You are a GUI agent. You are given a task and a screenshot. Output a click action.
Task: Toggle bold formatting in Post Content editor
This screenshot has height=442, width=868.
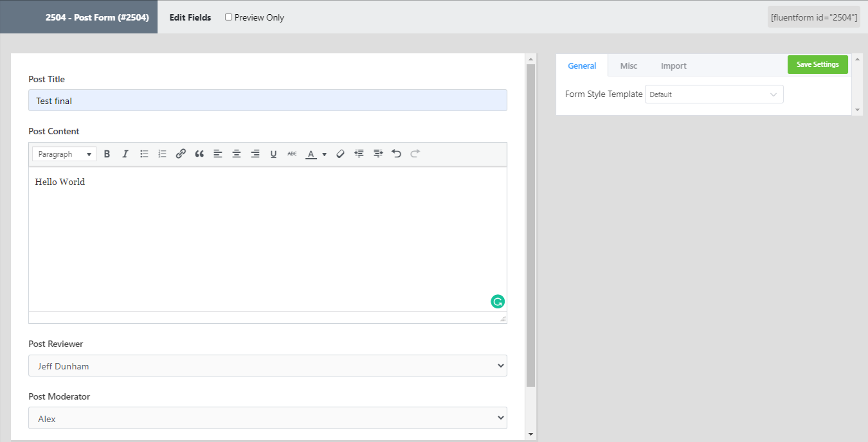click(107, 154)
